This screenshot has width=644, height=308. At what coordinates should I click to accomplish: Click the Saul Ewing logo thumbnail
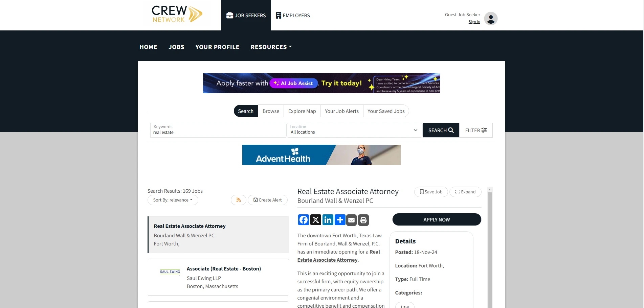[x=170, y=272]
